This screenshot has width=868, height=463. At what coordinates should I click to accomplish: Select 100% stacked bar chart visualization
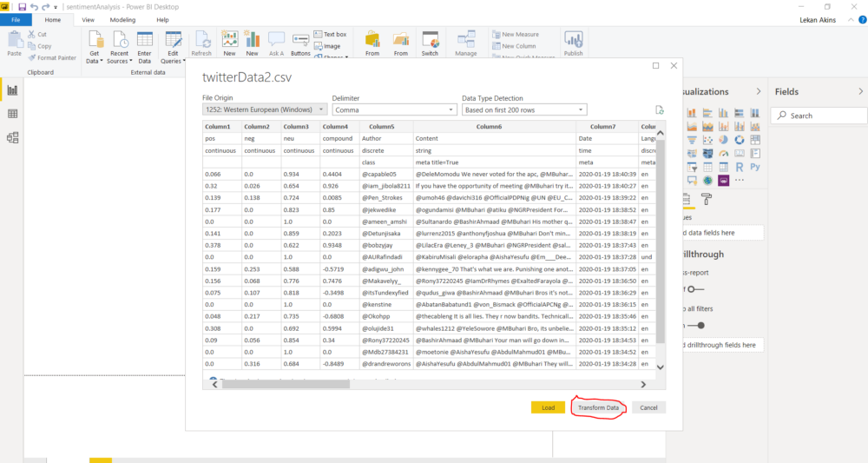739,113
